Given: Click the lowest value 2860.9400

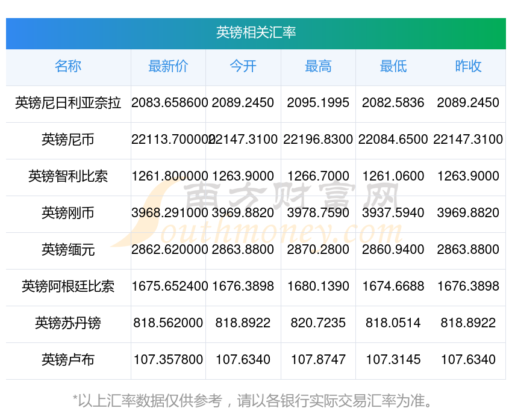Looking at the screenshot, I should 393,250.
